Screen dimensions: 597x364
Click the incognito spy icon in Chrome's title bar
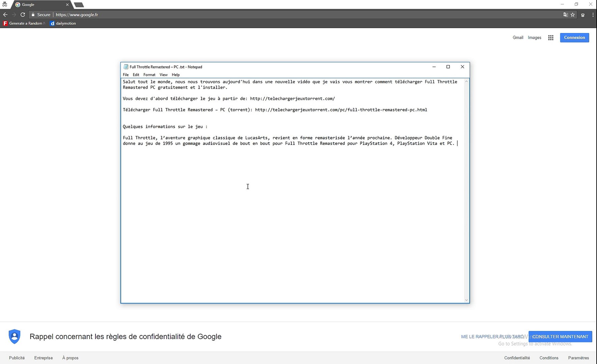click(5, 4)
